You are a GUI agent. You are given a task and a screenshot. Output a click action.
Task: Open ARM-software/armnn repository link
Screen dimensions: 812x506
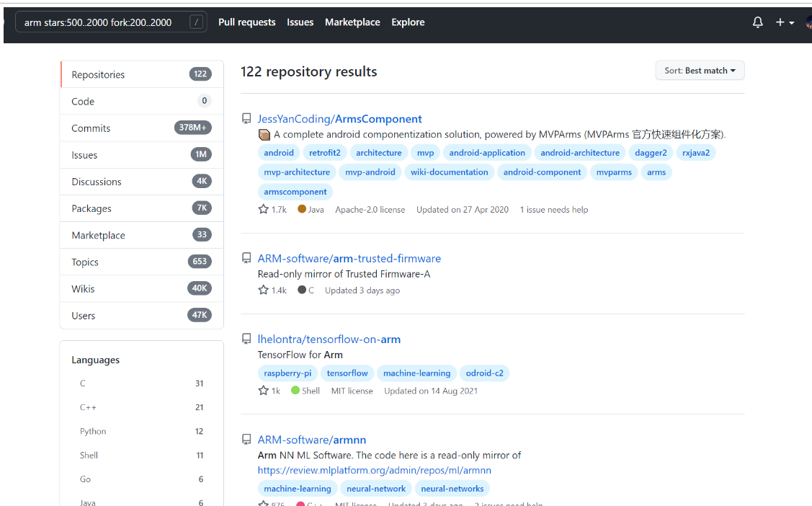click(312, 439)
